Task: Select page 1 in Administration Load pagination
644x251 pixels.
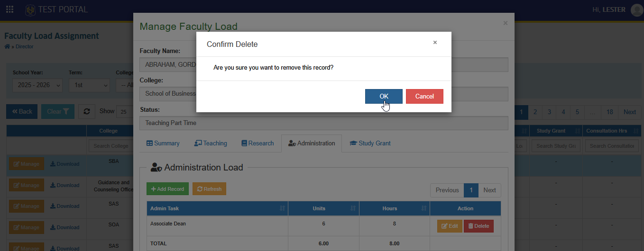Action: (x=471, y=190)
